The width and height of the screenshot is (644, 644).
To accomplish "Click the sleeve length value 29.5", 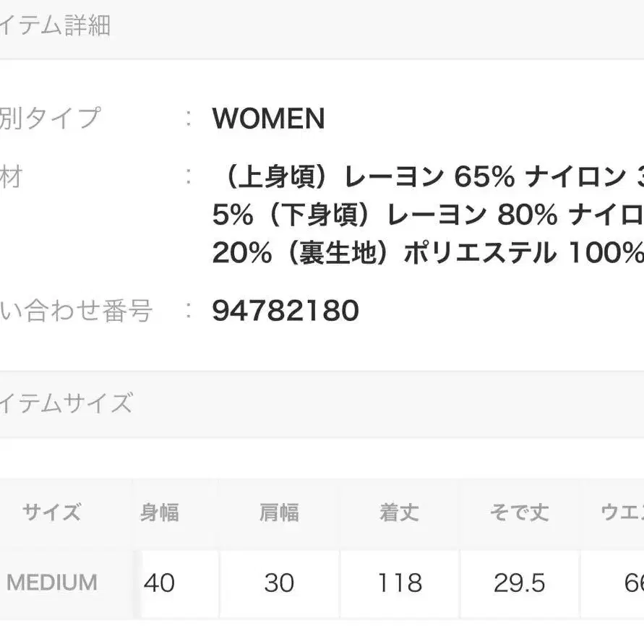I will coord(519,583).
